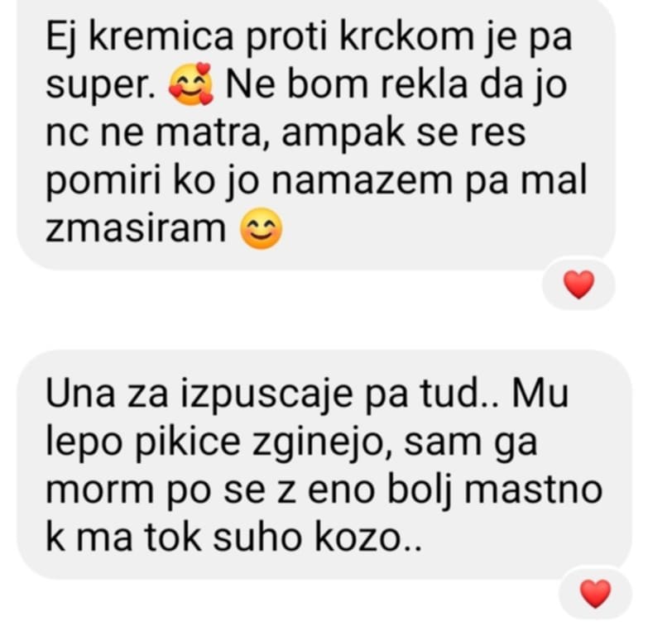
Task: Click the heart reaction under the second message
Action: 595,594
